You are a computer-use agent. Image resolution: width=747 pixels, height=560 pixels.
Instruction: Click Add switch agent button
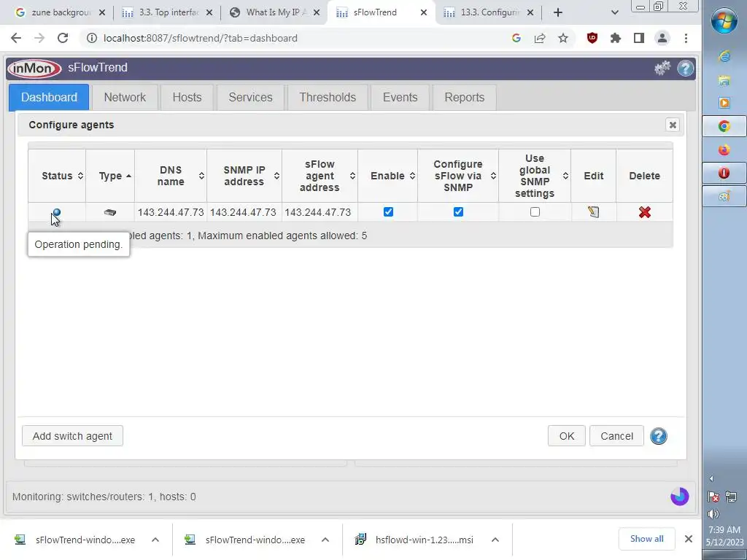tap(72, 436)
